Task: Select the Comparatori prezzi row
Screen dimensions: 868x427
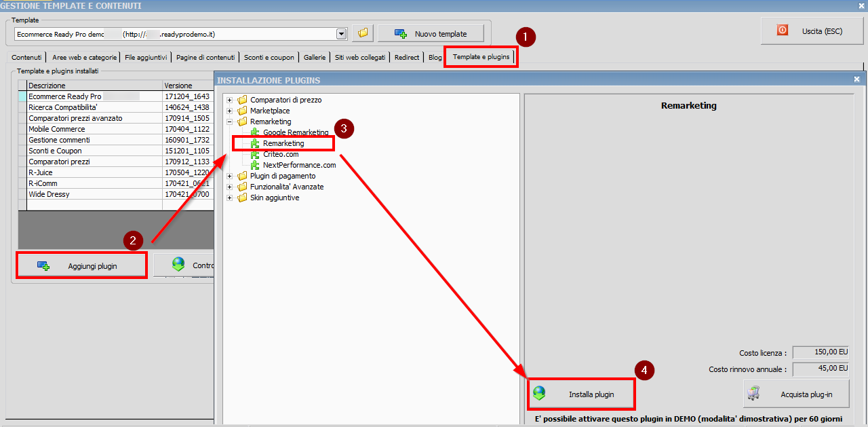Action: tap(116, 162)
